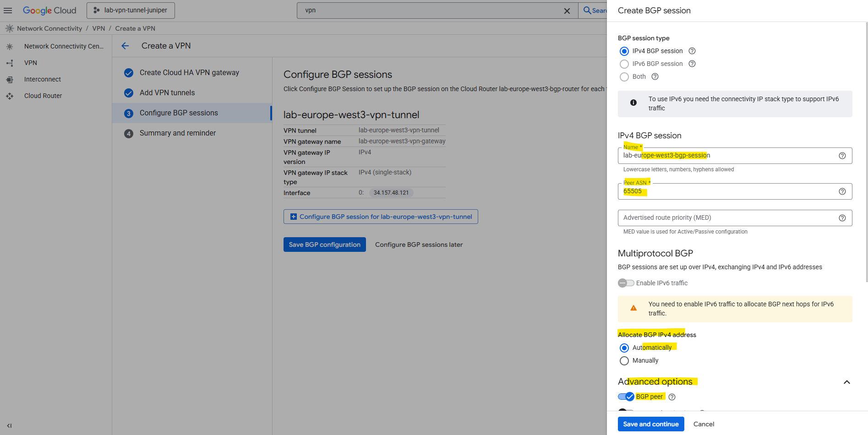The height and width of the screenshot is (435, 868).
Task: Collapse the left sidebar panel
Action: [x=9, y=426]
